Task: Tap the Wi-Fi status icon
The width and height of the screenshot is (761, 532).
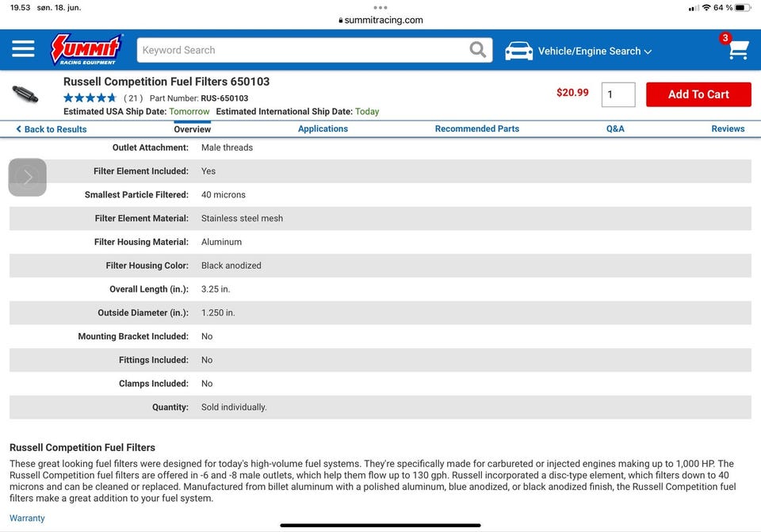Action: click(706, 8)
